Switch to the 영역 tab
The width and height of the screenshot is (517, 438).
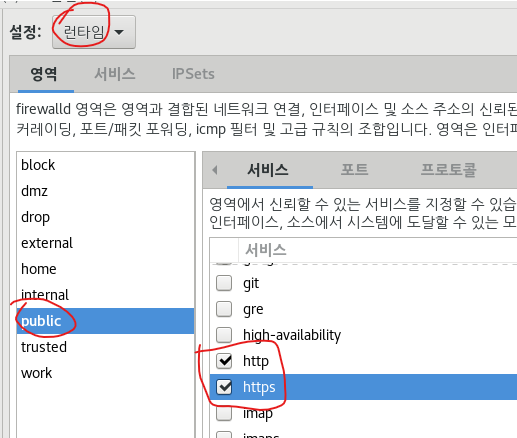pos(44,74)
